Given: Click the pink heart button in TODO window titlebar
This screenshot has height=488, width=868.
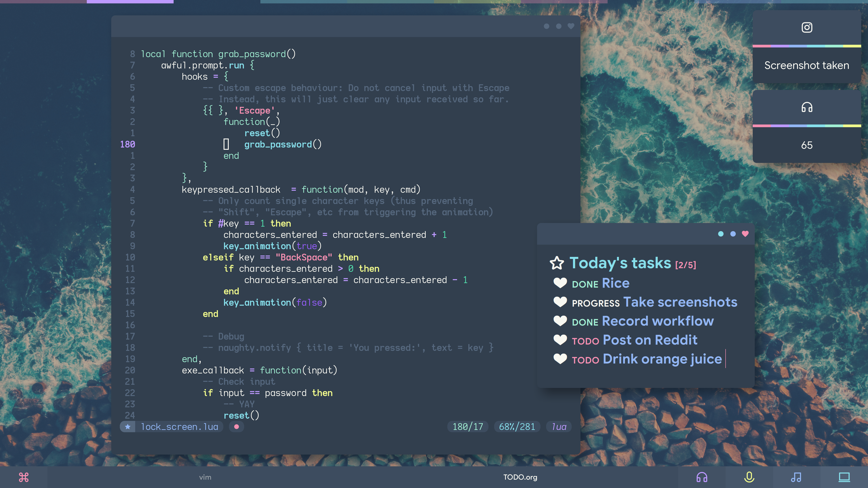Looking at the screenshot, I should [745, 234].
